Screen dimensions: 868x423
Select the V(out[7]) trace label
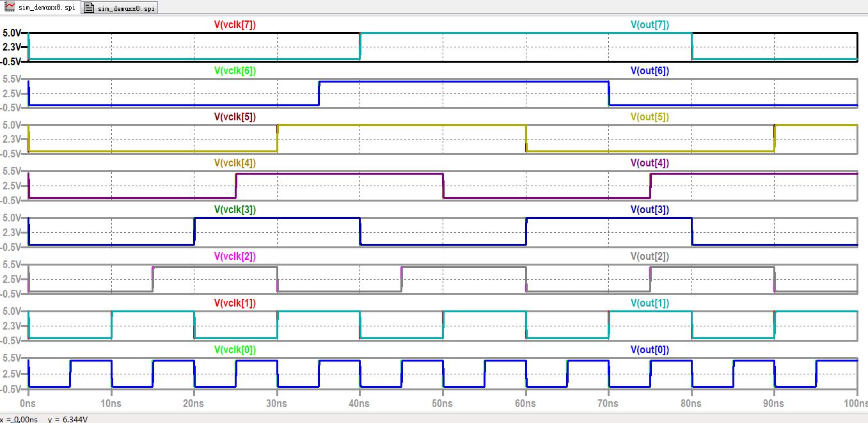coord(650,25)
